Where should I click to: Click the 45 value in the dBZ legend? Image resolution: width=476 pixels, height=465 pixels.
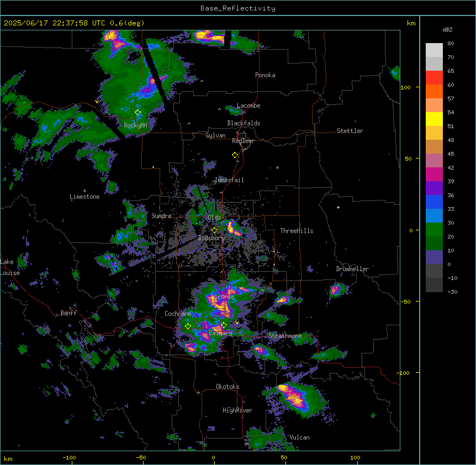(x=451, y=154)
